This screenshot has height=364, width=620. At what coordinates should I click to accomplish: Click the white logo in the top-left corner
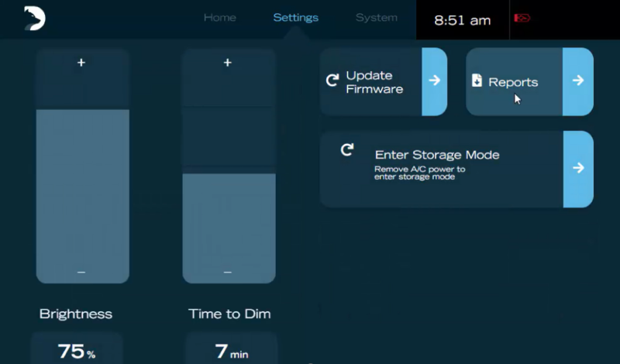point(34,19)
